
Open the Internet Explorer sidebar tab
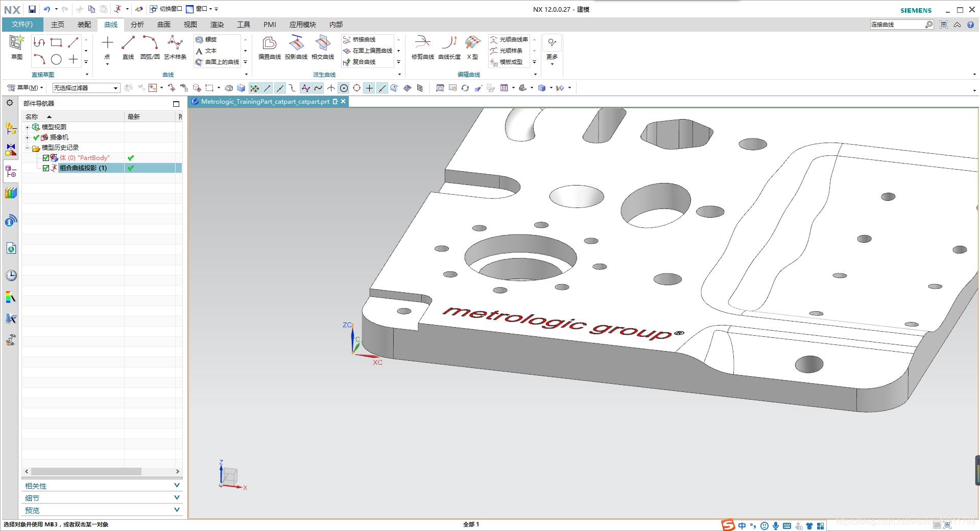11,248
